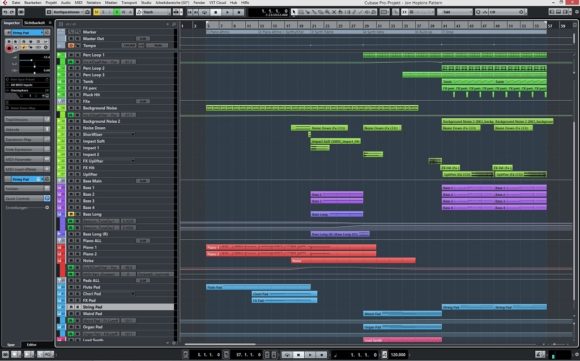Toggle the yellow M mute-all button
This screenshot has height=361, width=580.
pos(97,12)
